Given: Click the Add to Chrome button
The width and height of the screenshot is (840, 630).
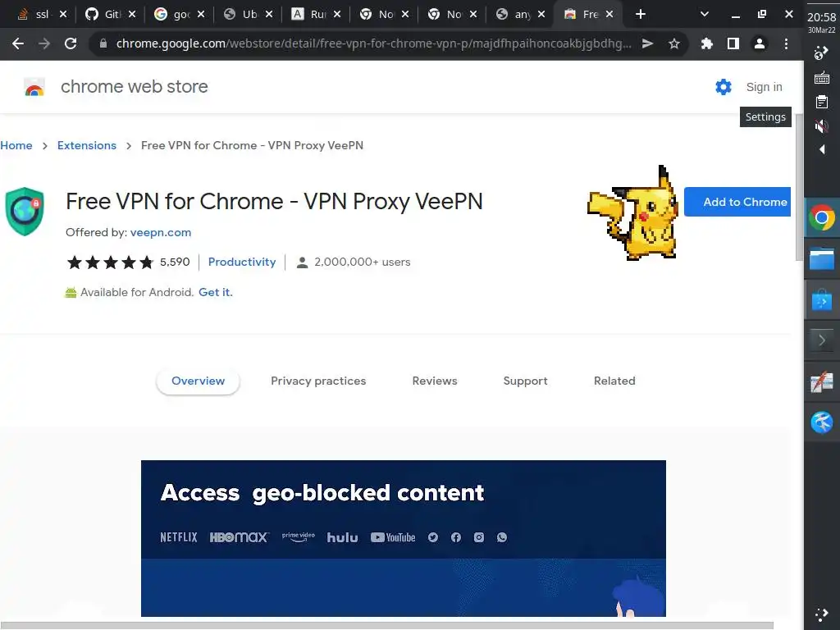Looking at the screenshot, I should click(737, 202).
